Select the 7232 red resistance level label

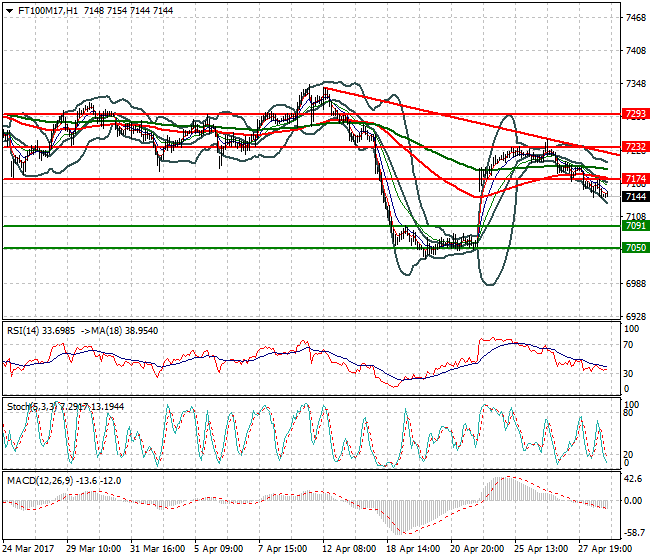coord(636,147)
